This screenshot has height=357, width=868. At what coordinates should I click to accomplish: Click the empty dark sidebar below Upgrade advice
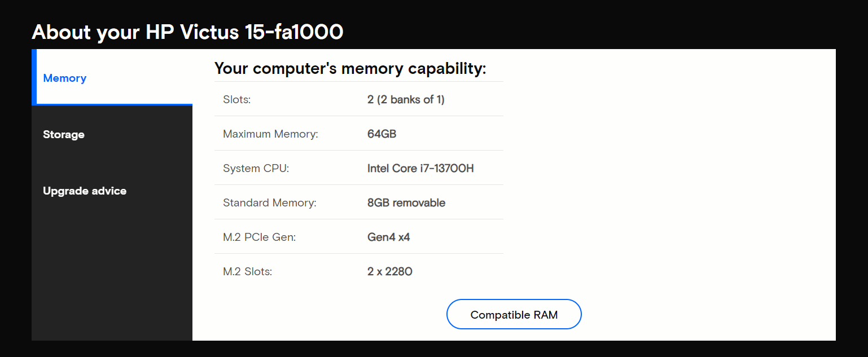112,279
